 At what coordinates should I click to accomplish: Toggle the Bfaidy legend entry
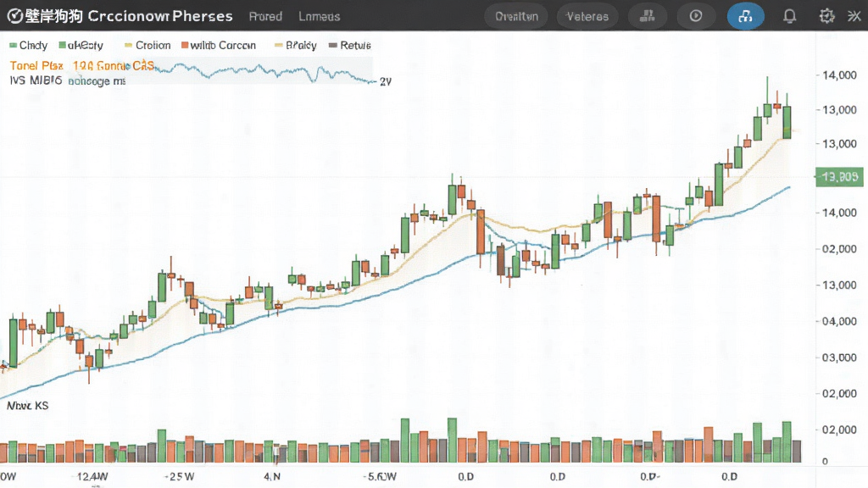click(x=296, y=46)
